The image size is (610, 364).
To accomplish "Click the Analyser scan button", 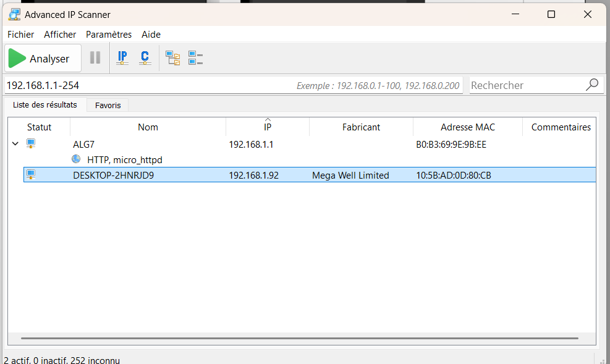I will pyautogui.click(x=43, y=59).
